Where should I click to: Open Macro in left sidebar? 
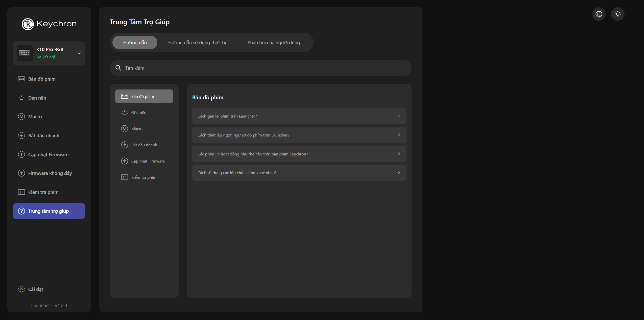point(35,117)
